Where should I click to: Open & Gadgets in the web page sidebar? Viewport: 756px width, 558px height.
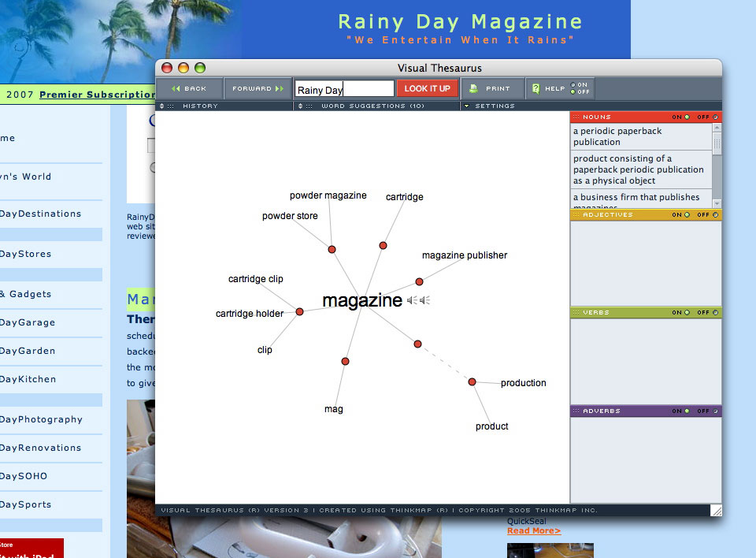tap(25, 294)
